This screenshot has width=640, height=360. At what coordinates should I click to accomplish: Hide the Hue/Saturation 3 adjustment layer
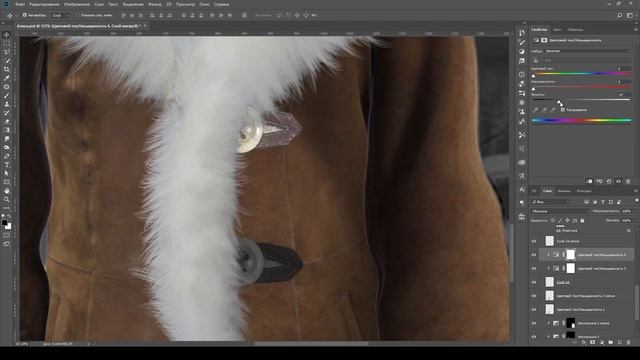click(534, 269)
